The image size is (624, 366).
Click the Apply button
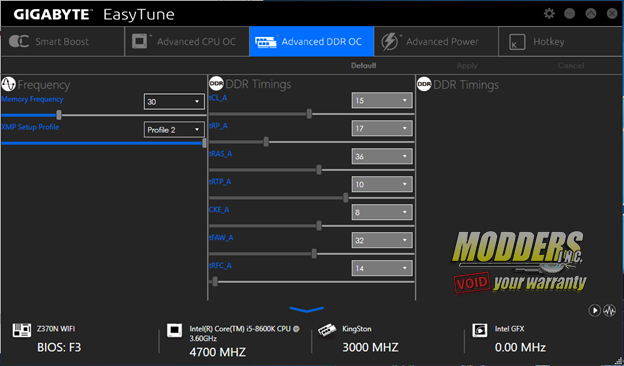point(467,66)
